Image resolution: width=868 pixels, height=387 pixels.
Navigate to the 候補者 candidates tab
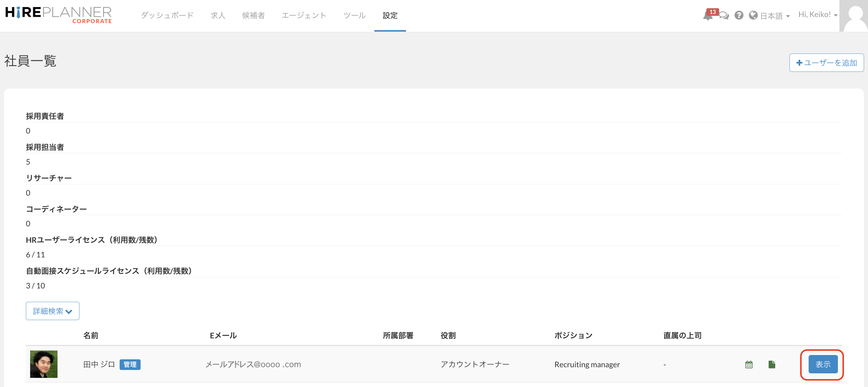pos(254,15)
